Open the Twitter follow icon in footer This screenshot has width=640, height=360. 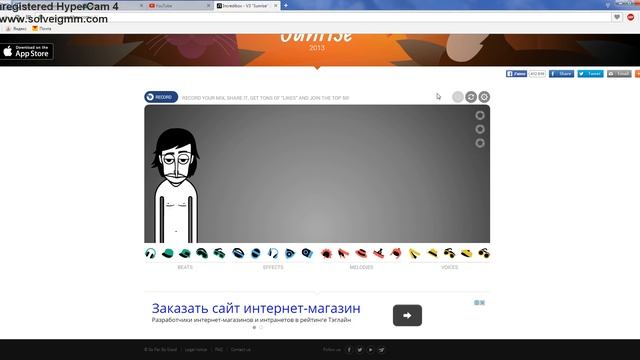coord(360,349)
